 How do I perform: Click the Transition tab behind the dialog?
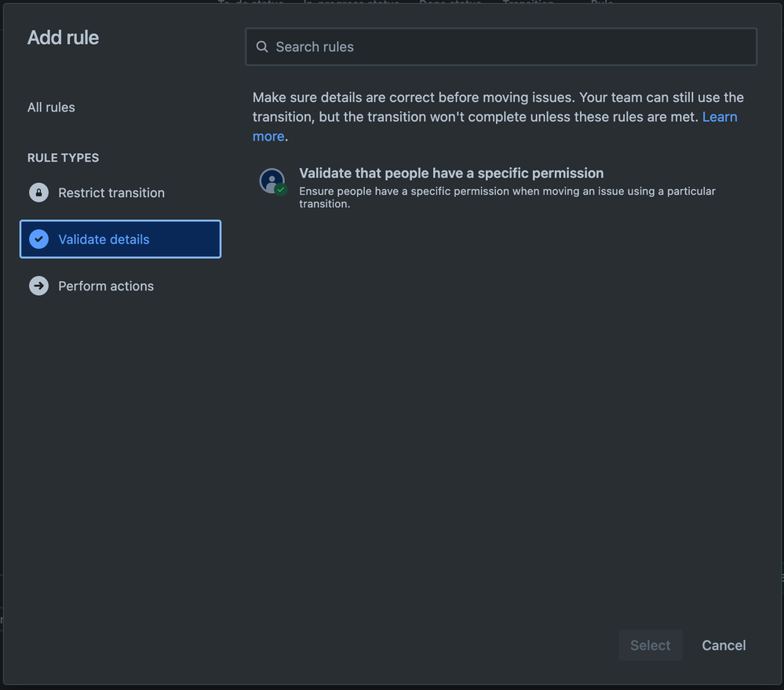tap(528, 2)
